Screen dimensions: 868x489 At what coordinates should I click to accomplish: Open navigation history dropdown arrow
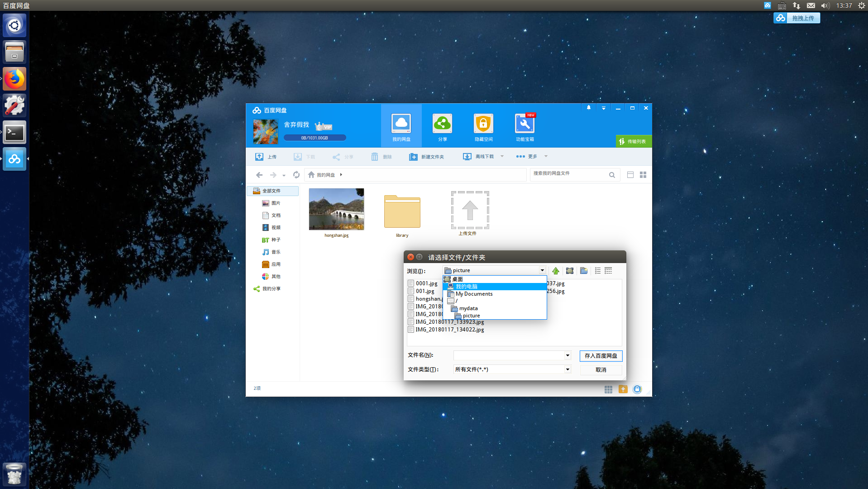pos(284,175)
